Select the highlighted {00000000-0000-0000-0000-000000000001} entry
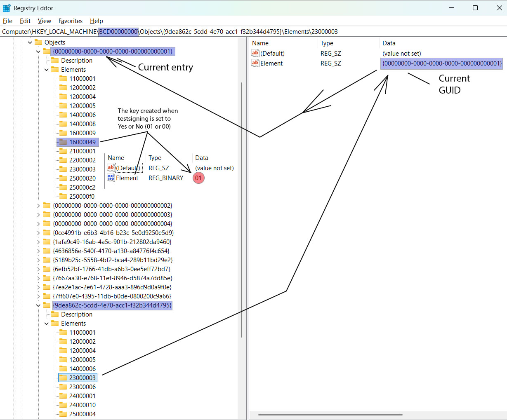 coord(112,51)
